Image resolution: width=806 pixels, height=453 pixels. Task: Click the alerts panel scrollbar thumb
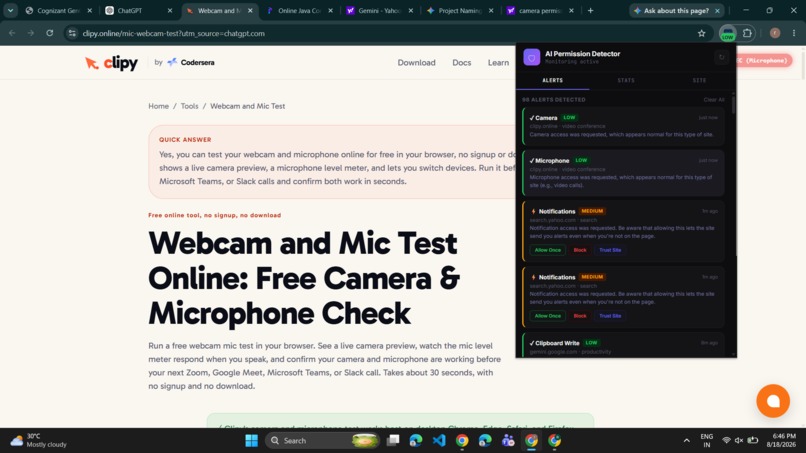[x=734, y=104]
